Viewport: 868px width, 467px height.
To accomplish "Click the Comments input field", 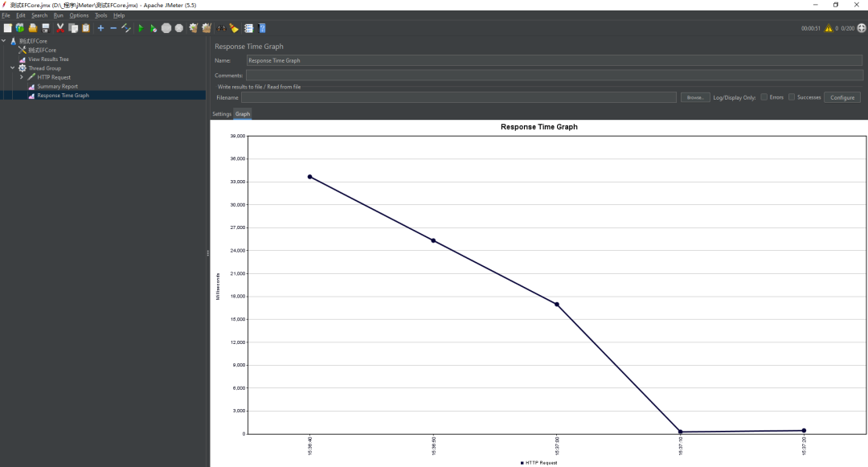I will [554, 76].
